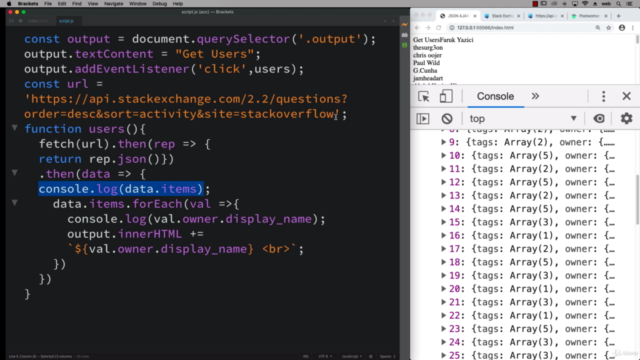Screen dimensions: 640x360
Task: Reload the Chrome page
Action: pyautogui.click(x=439, y=28)
